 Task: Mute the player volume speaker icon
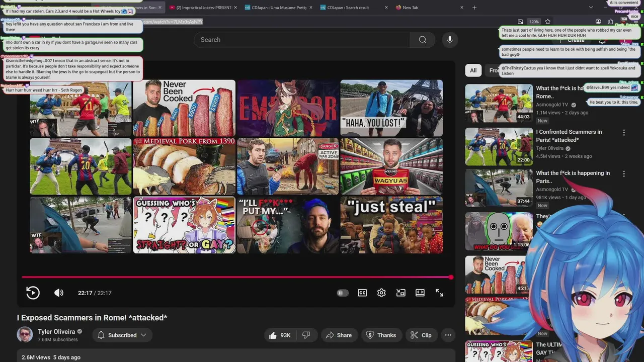[59, 293]
